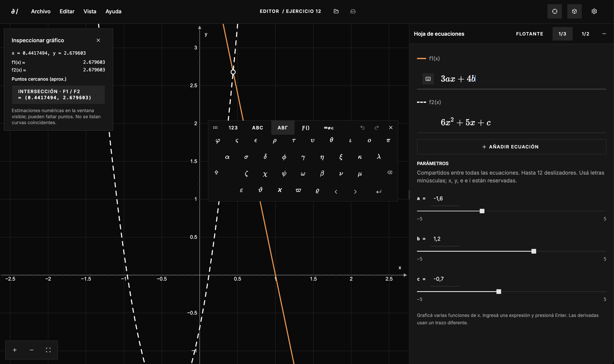Open settings with the gear icon
The image size is (614, 364).
coord(594,11)
